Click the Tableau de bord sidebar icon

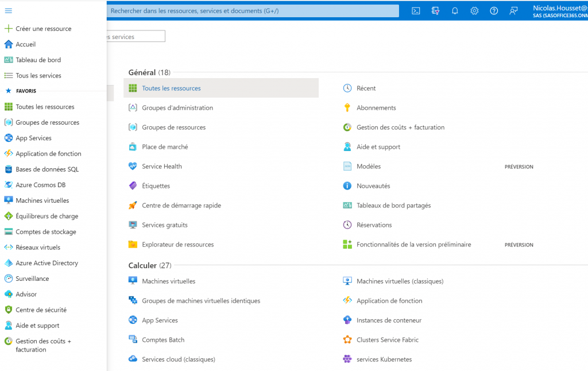[8, 60]
